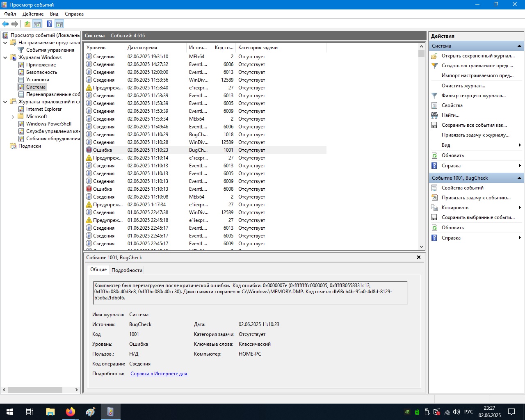The image size is (525, 420).
Task: Open 'Фильтр текущего журнала...' in the actions pane
Action: 473,96
